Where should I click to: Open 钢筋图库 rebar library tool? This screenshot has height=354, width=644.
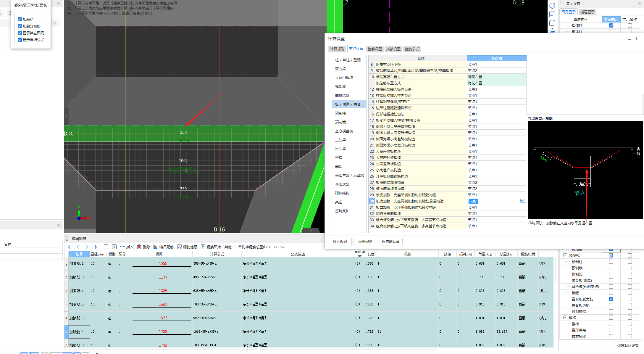(x=211, y=247)
